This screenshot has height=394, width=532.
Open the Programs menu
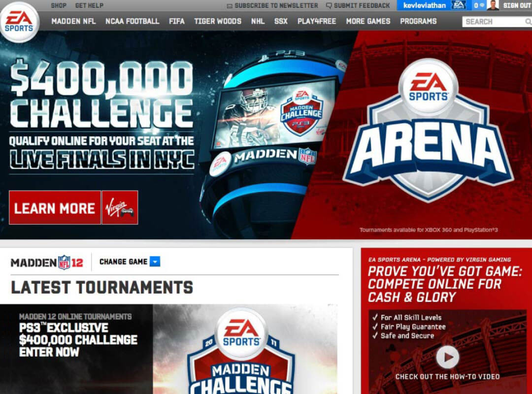pos(418,21)
